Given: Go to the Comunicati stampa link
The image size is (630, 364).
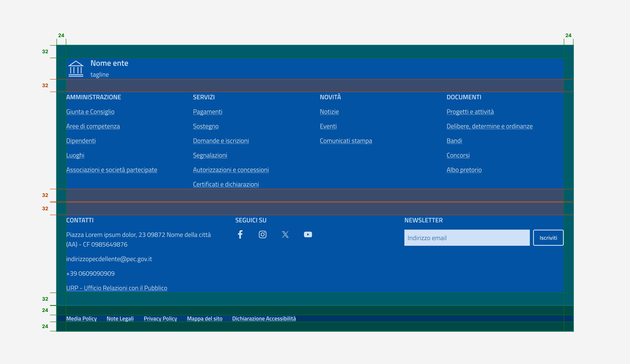Looking at the screenshot, I should [x=346, y=141].
